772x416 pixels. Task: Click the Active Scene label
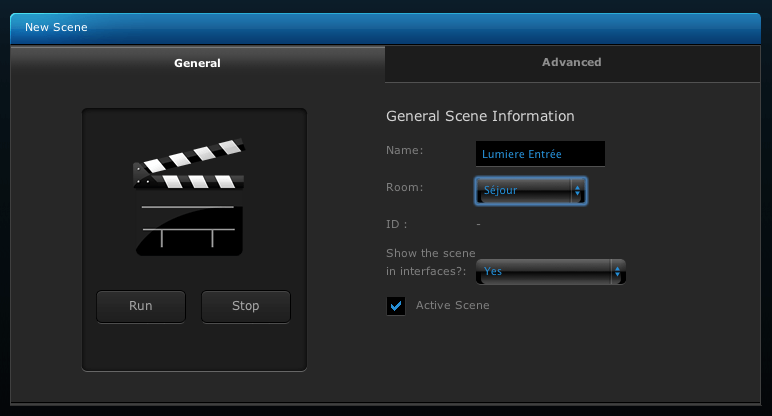coord(452,305)
